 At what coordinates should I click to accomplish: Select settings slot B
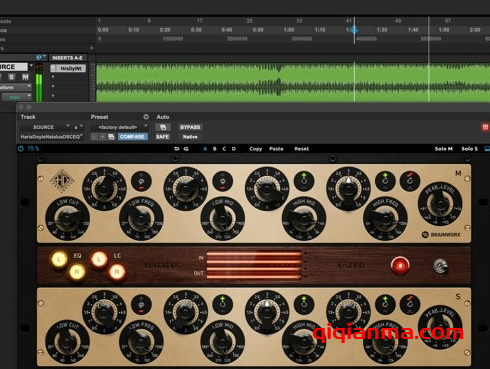(x=215, y=149)
